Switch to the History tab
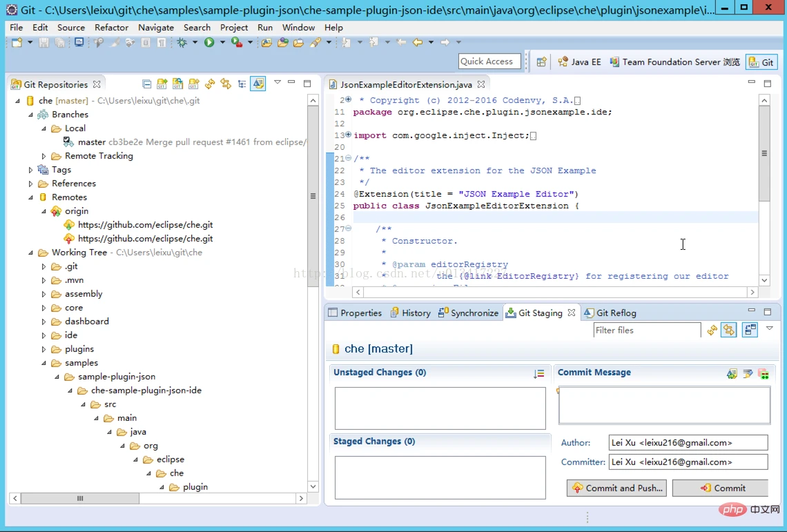The width and height of the screenshot is (787, 532). 411,313
